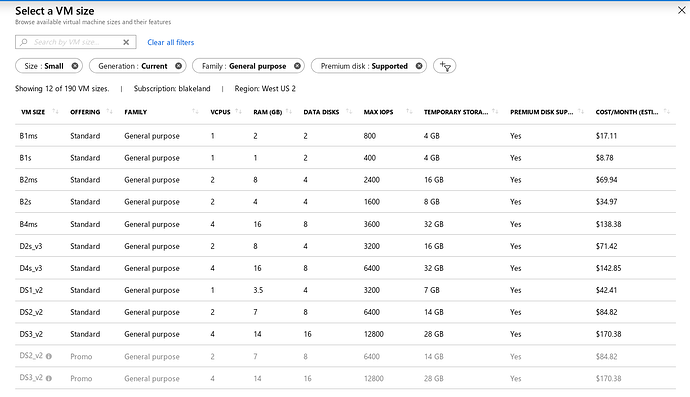Remove the Size: Small filter
This screenshot has height=397, width=690.
75,66
